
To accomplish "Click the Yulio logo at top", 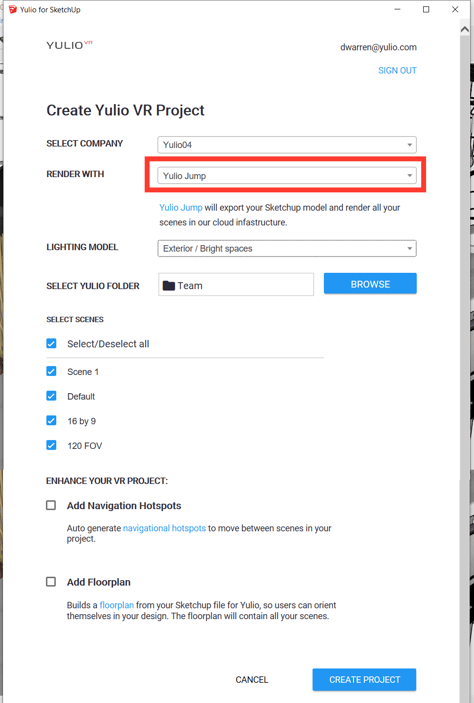I will pyautogui.click(x=69, y=45).
